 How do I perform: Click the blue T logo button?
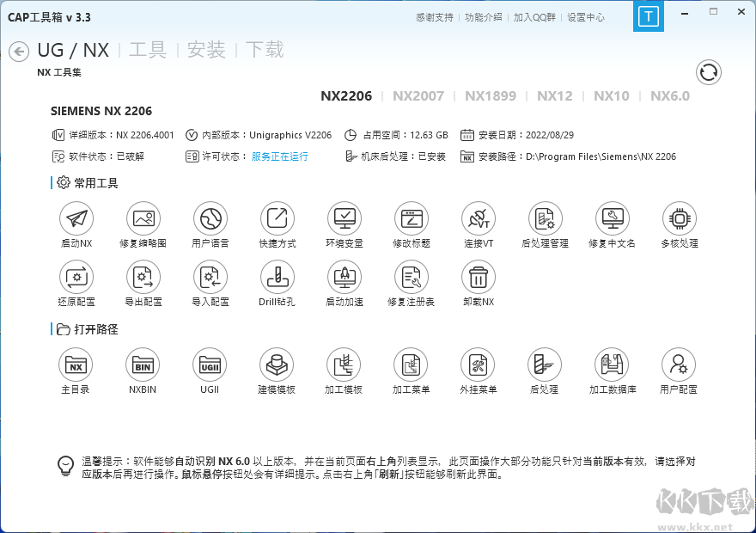click(x=649, y=16)
